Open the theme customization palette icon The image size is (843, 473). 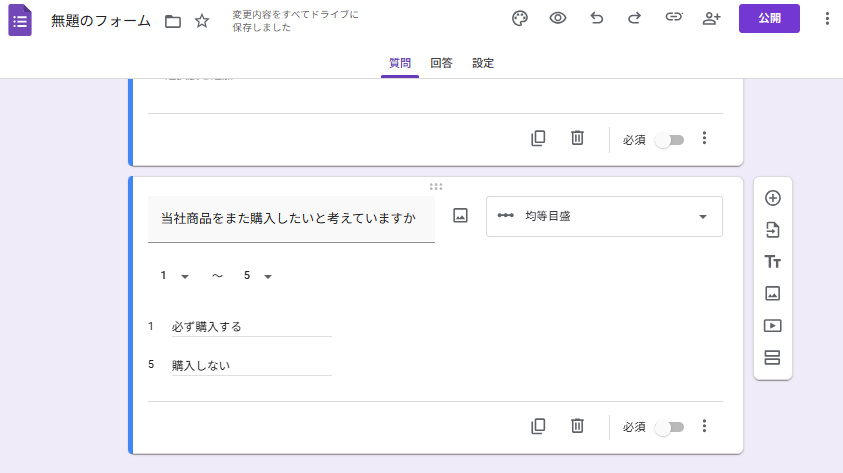coord(520,19)
